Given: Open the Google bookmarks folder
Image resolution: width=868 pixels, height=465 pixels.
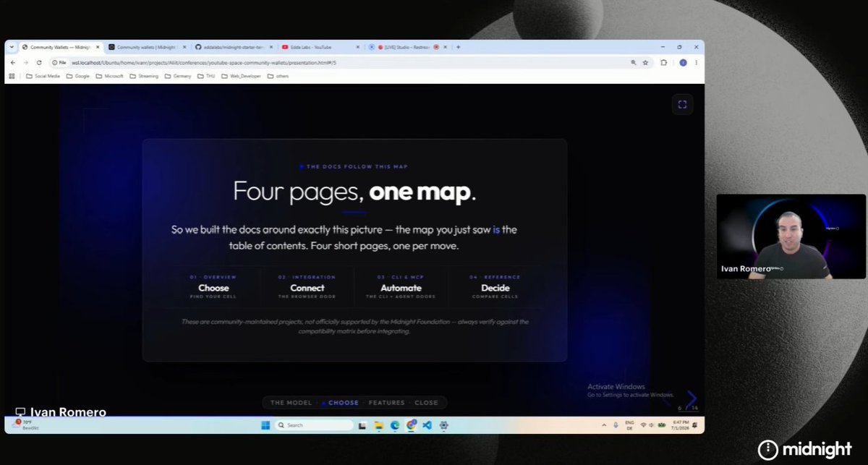Looking at the screenshot, I should tap(78, 76).
